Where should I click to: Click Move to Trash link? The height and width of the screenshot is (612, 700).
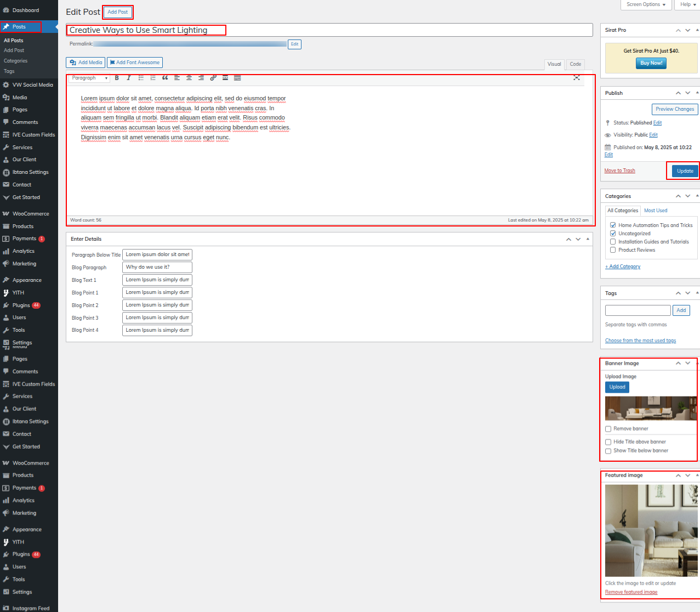pyautogui.click(x=619, y=171)
